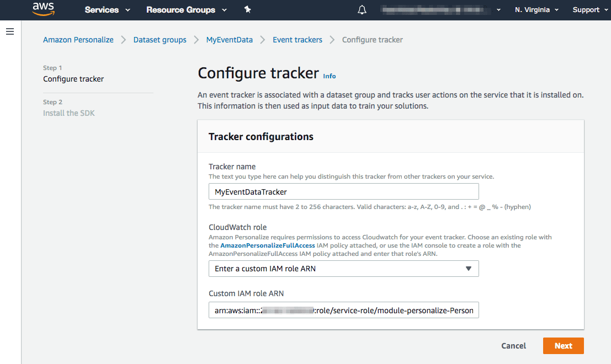Click the AWS home logo
611x364 pixels.
tap(43, 9)
